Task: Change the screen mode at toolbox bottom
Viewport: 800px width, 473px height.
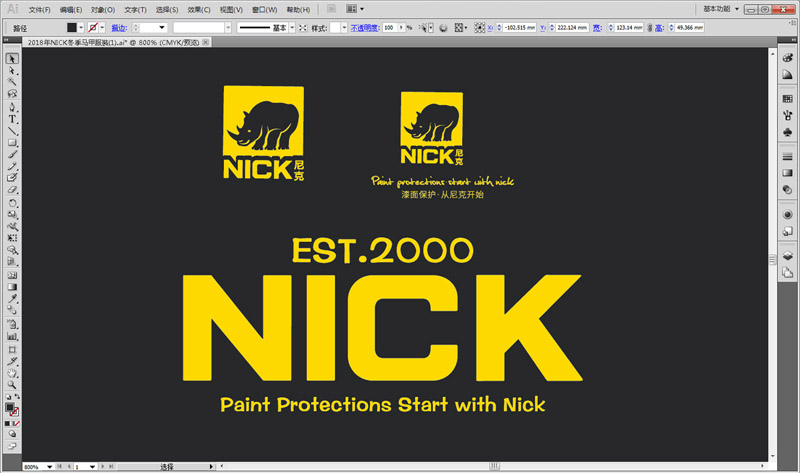Action: 12,446
